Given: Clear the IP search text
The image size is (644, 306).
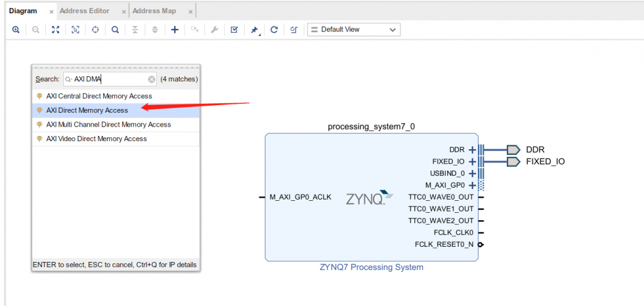Looking at the screenshot, I should (x=152, y=79).
